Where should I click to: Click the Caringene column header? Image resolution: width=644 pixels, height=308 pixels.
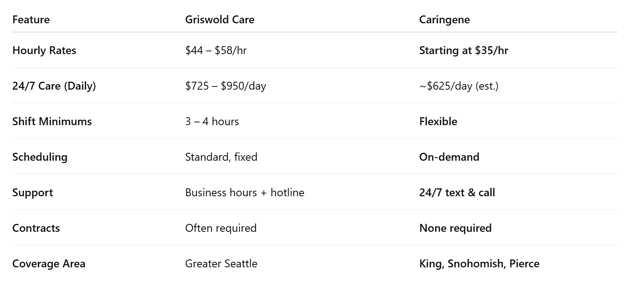point(444,20)
